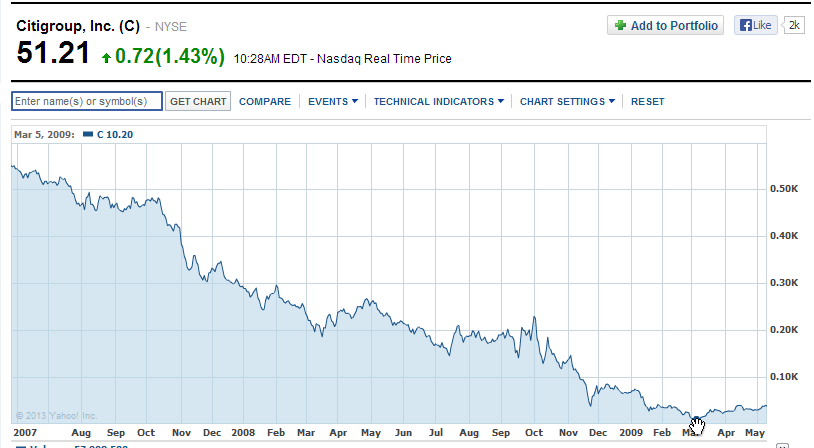814x448 pixels.
Task: Click the Add to Portfolio button
Action: tap(665, 25)
